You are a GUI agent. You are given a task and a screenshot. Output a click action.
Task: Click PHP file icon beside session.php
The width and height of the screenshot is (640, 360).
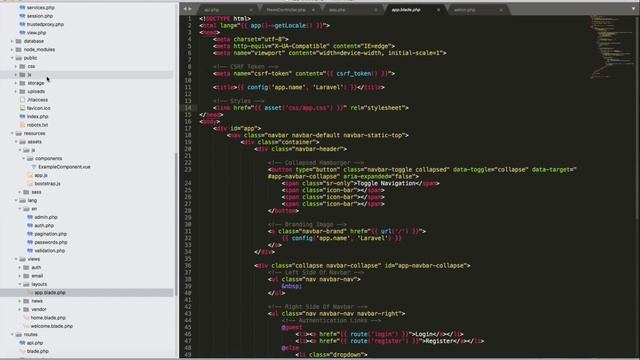[22, 16]
